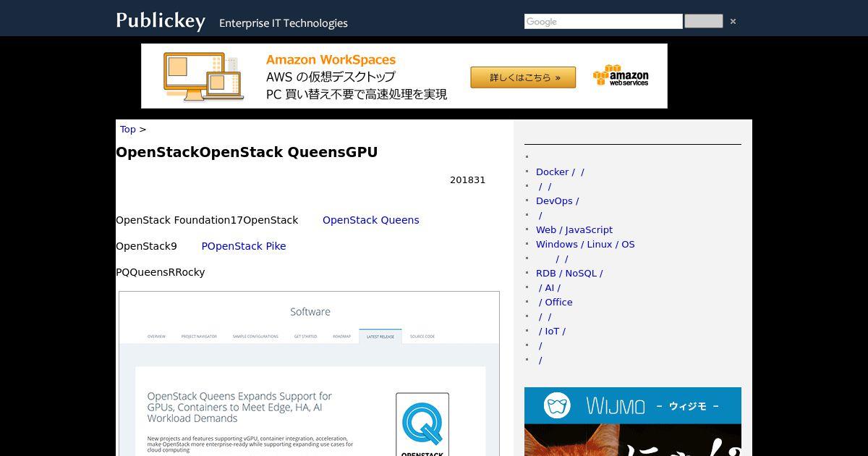Clear the search with the × icon
868x456 pixels.
click(733, 22)
